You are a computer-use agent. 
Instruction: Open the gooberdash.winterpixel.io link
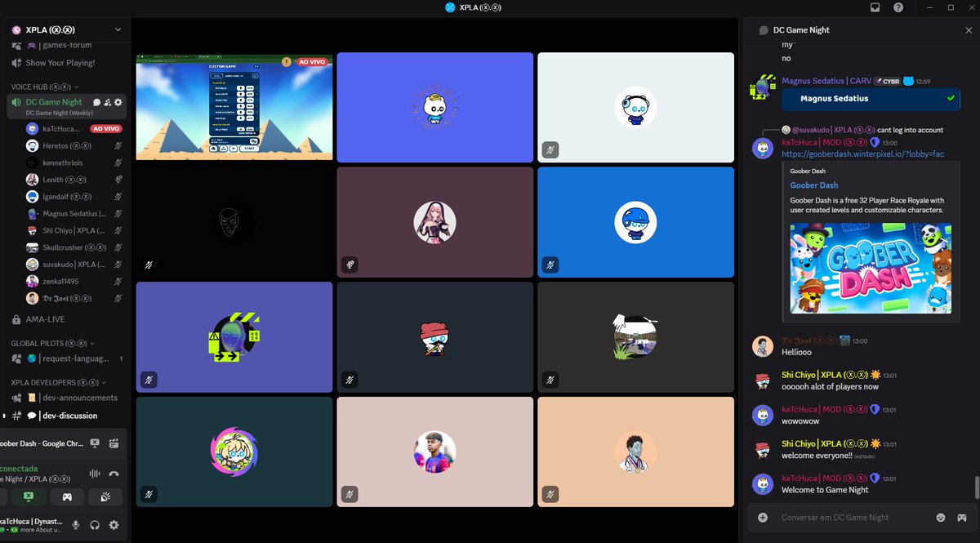863,154
